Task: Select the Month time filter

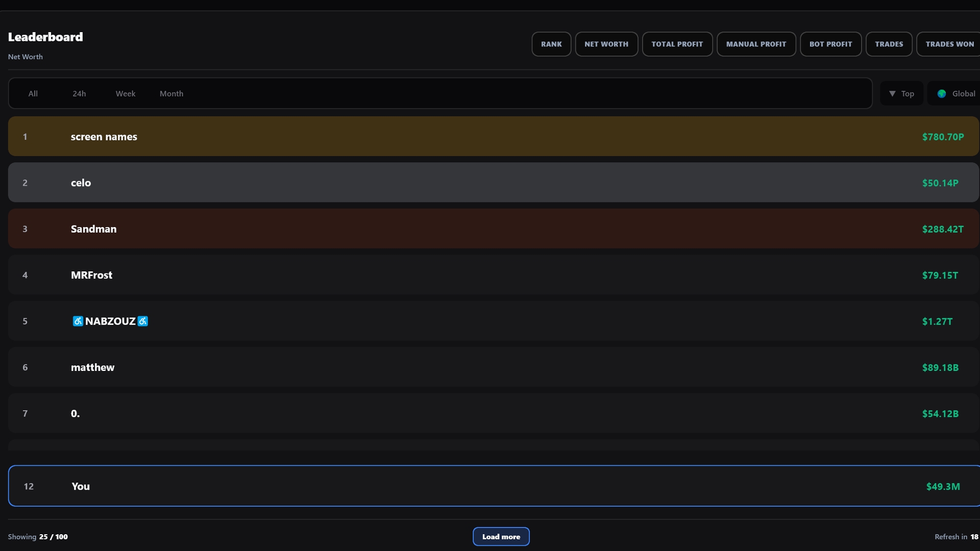Action: [x=171, y=93]
